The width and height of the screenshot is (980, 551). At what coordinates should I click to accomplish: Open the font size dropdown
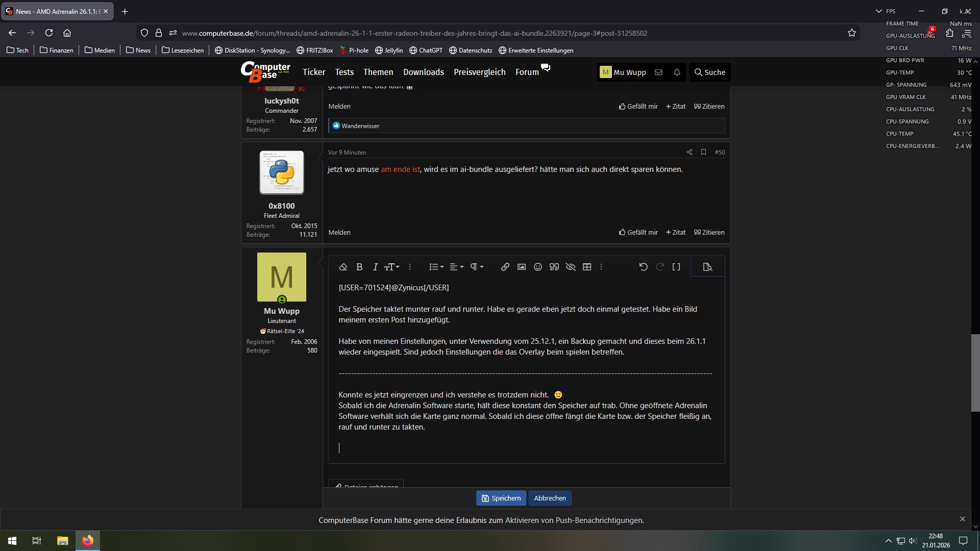pos(391,267)
